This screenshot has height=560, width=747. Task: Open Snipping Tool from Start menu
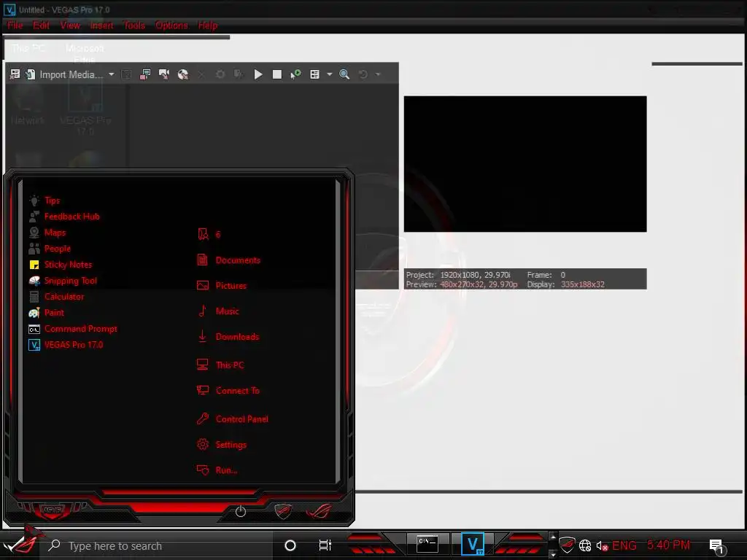pyautogui.click(x=63, y=281)
